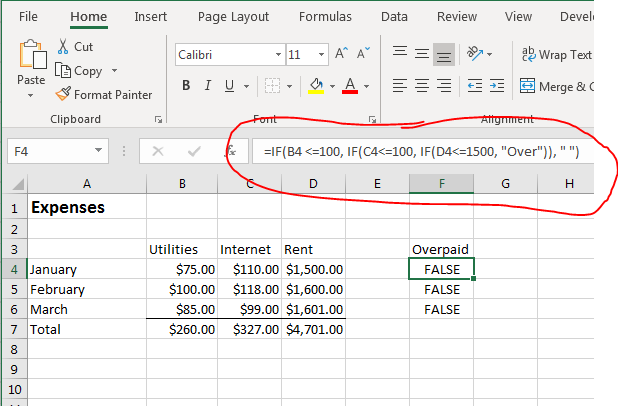
Task: Click the Cut scissors icon
Action: (x=63, y=47)
